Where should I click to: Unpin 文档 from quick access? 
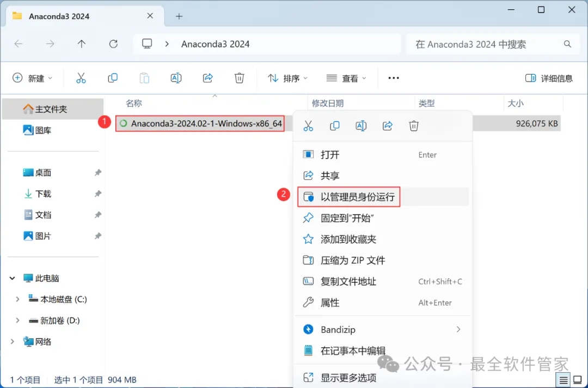pos(98,215)
